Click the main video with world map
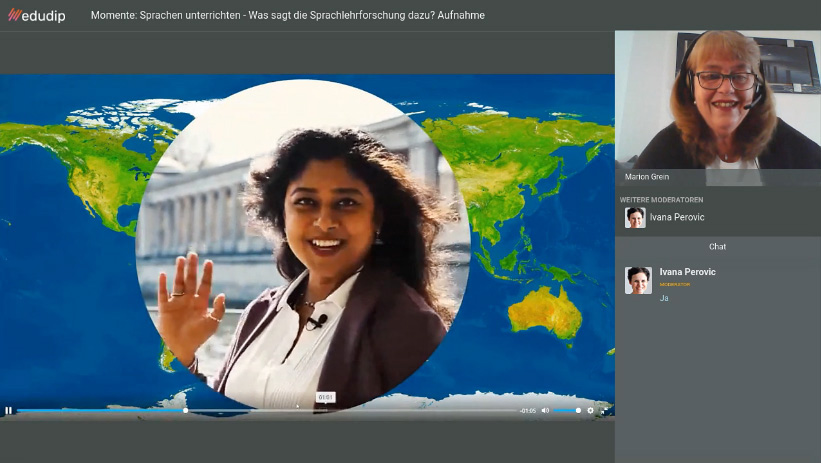The image size is (821, 463). click(307, 240)
